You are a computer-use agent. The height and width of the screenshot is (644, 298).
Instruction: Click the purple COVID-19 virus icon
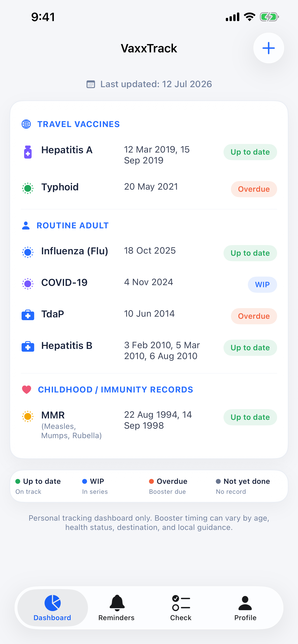(x=28, y=284)
